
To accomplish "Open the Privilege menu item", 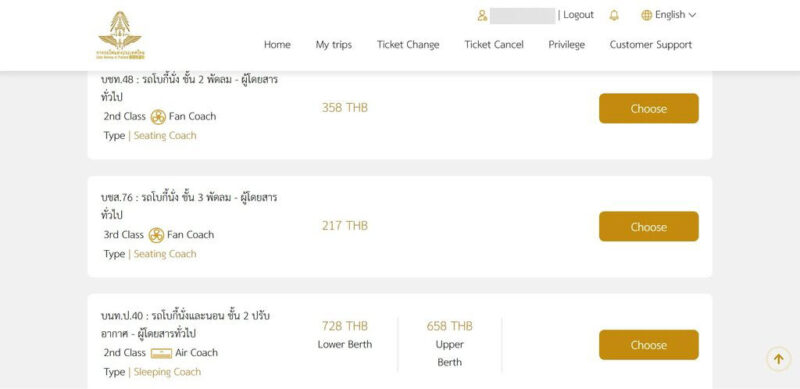I will tap(566, 45).
